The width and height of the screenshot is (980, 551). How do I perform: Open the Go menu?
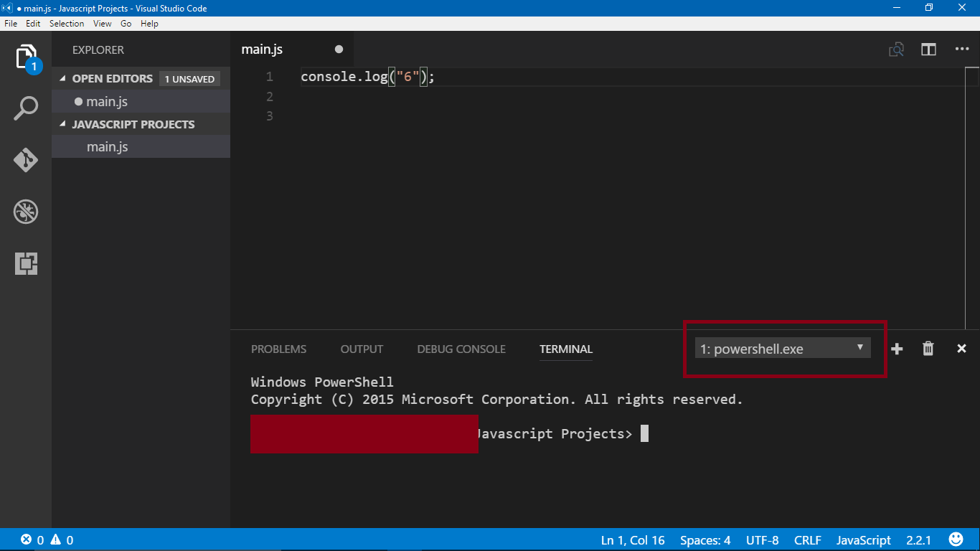(126, 24)
